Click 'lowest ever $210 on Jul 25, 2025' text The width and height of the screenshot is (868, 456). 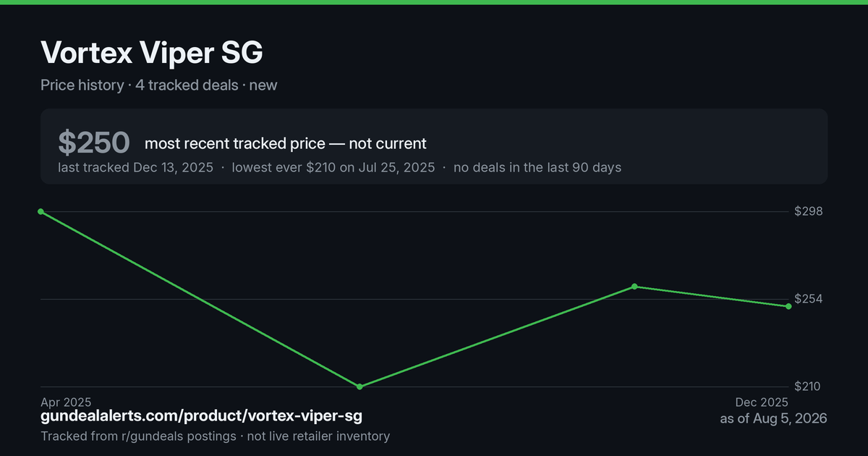tap(333, 167)
